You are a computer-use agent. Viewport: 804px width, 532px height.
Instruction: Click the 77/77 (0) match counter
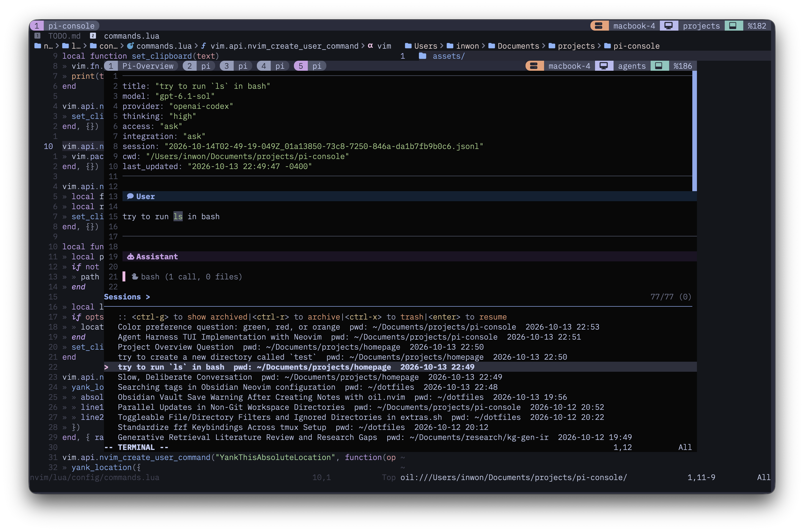(671, 297)
